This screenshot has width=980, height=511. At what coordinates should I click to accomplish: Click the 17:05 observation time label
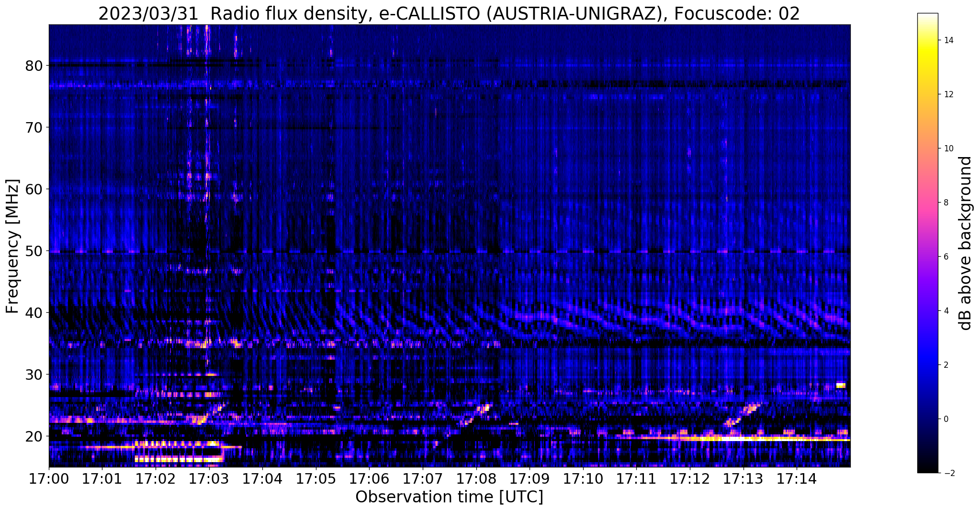(x=315, y=478)
